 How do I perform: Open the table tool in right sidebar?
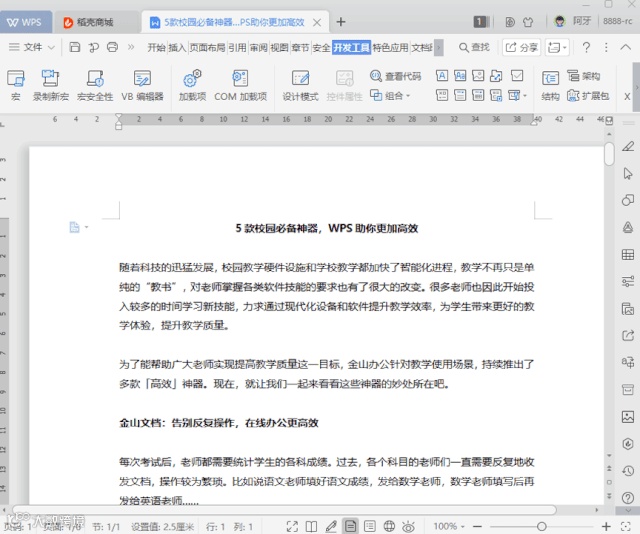(628, 255)
